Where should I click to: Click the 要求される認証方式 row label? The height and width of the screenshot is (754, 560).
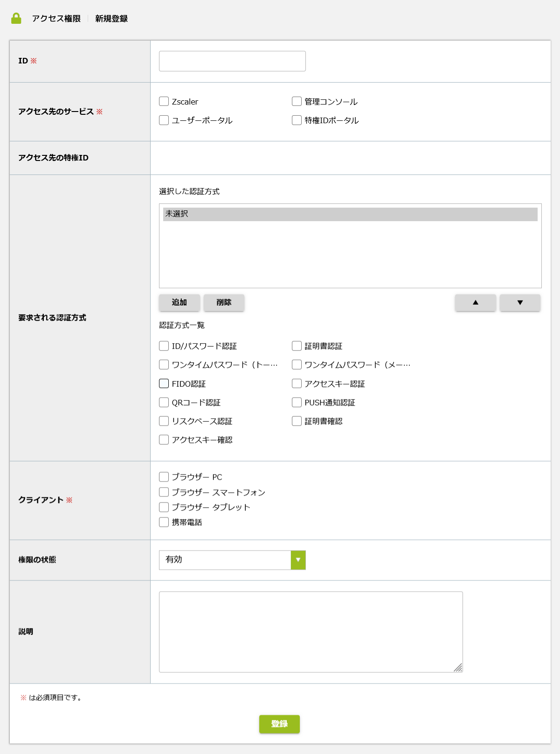click(52, 318)
